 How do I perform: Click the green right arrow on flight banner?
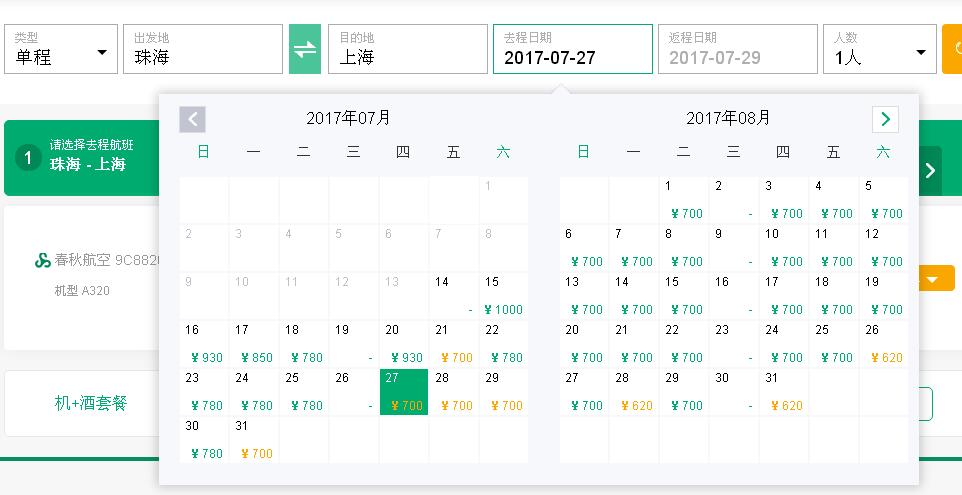930,170
